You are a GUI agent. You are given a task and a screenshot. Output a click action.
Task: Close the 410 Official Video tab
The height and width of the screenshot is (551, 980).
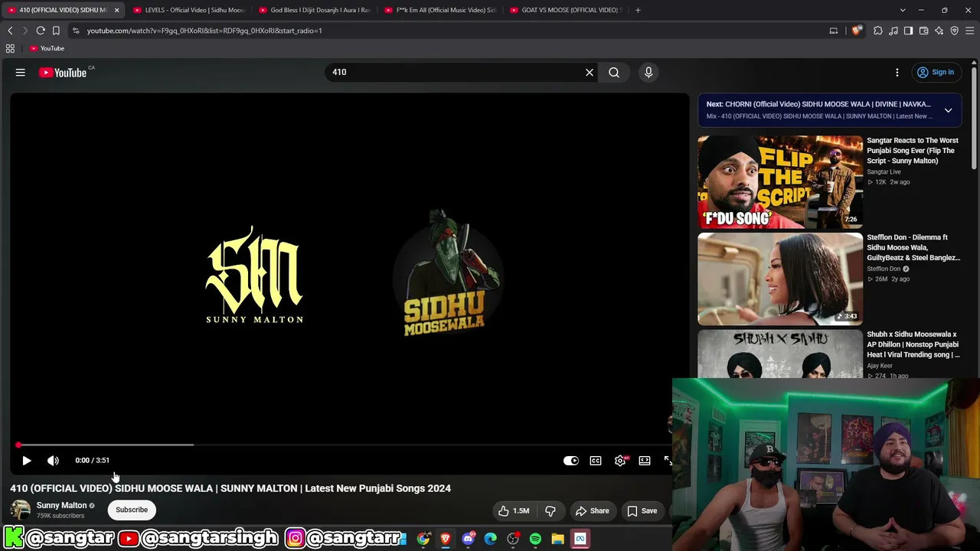(x=117, y=10)
